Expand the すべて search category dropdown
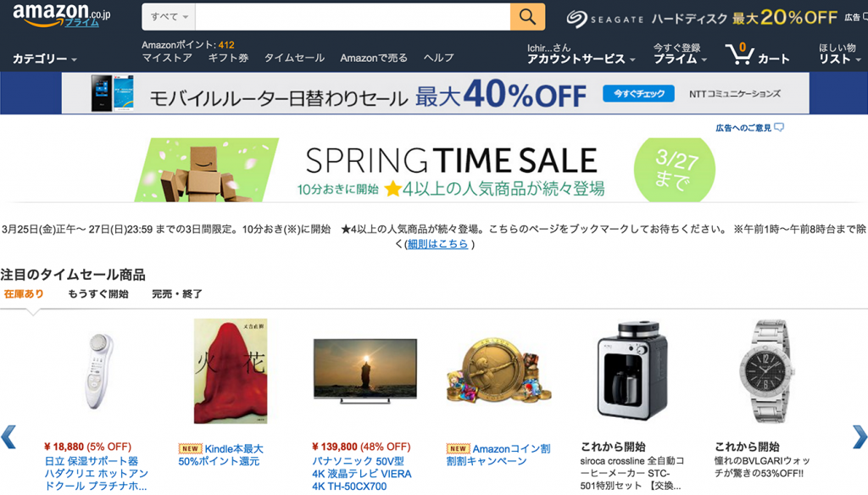The image size is (868, 495). pos(170,17)
